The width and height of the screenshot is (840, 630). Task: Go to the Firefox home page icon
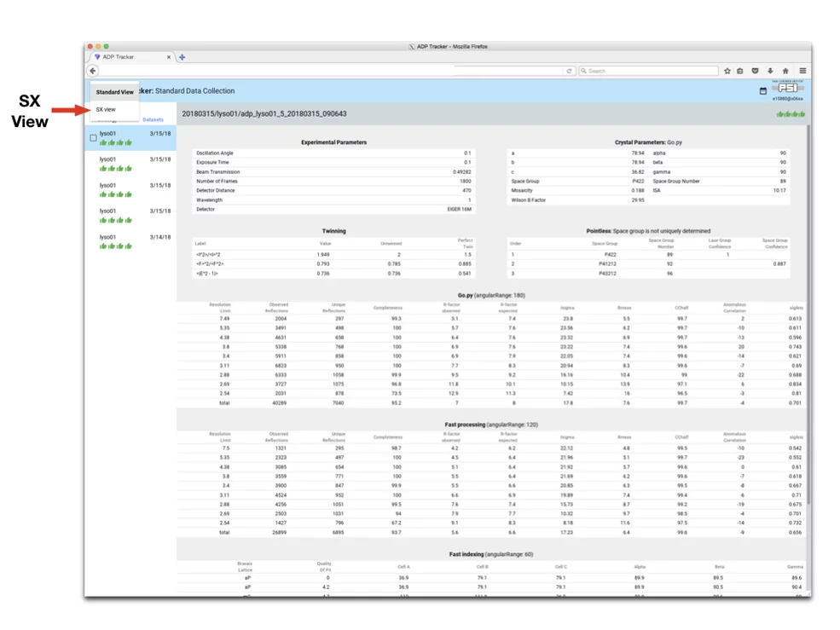point(785,71)
